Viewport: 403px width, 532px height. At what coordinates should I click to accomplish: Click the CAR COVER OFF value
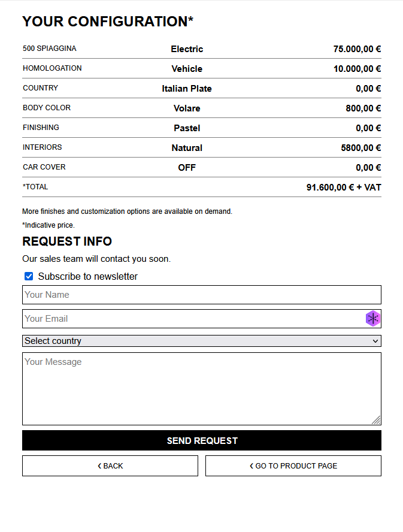click(187, 168)
